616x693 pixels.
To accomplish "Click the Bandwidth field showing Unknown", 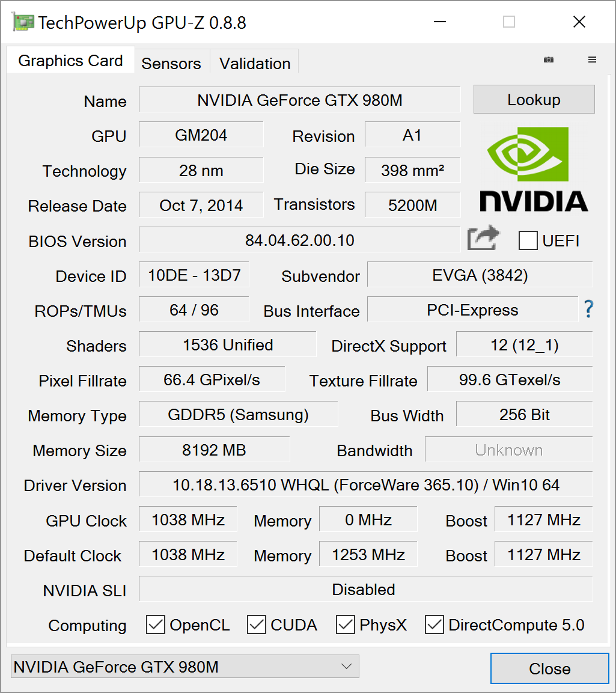I will tap(509, 450).
